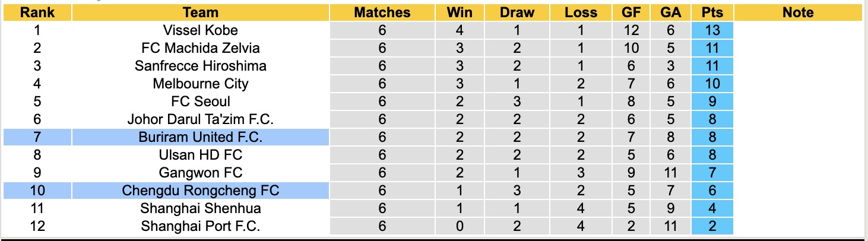This screenshot has width=868, height=241.
Task: Select Johor Darul Ta'zim F.C. team
Action: (x=200, y=119)
